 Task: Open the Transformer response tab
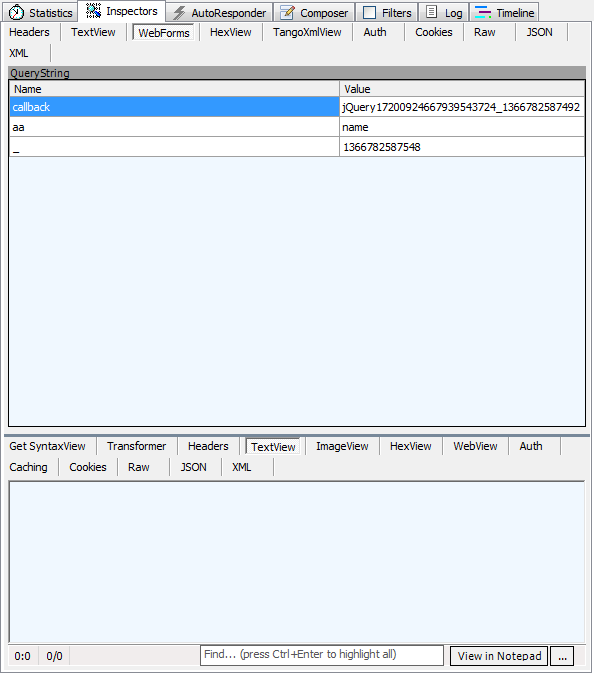pos(136,446)
